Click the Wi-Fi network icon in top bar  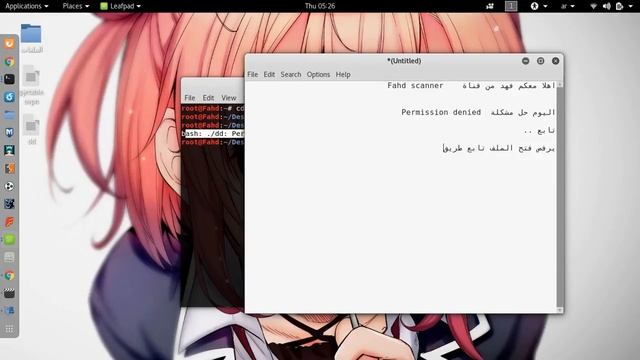point(593,6)
